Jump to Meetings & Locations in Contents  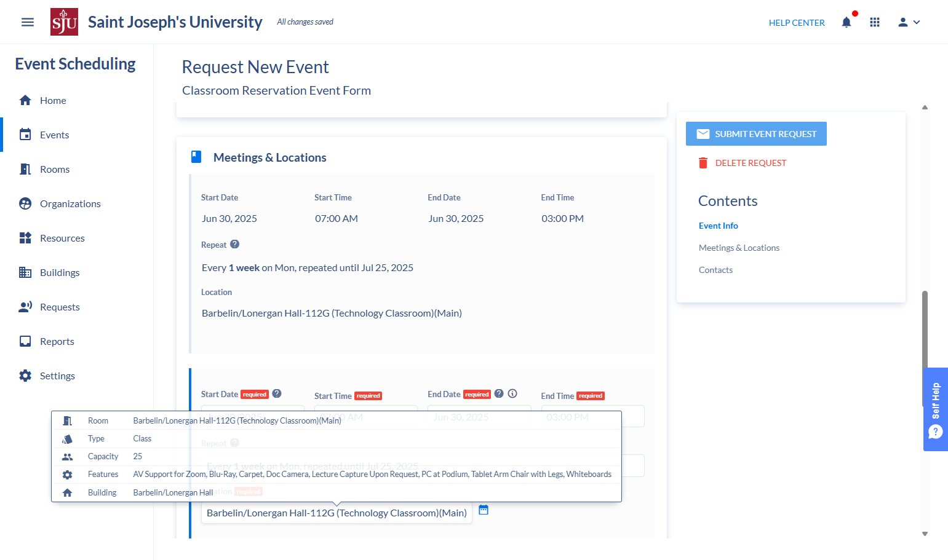[x=739, y=248]
